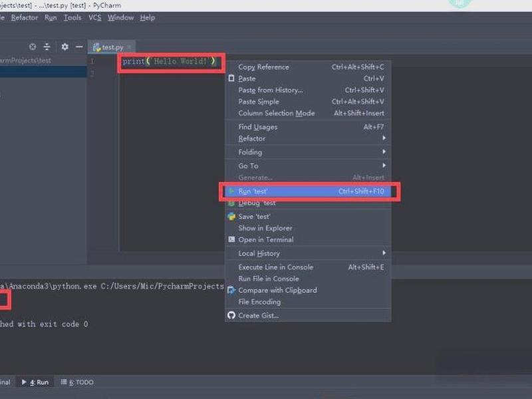Click the collapse all icon in project panel

47,47
